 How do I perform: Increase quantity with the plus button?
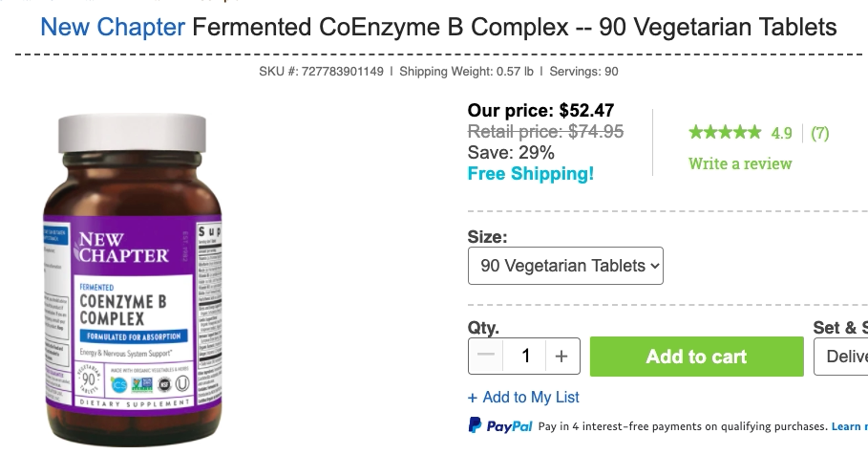coord(561,357)
